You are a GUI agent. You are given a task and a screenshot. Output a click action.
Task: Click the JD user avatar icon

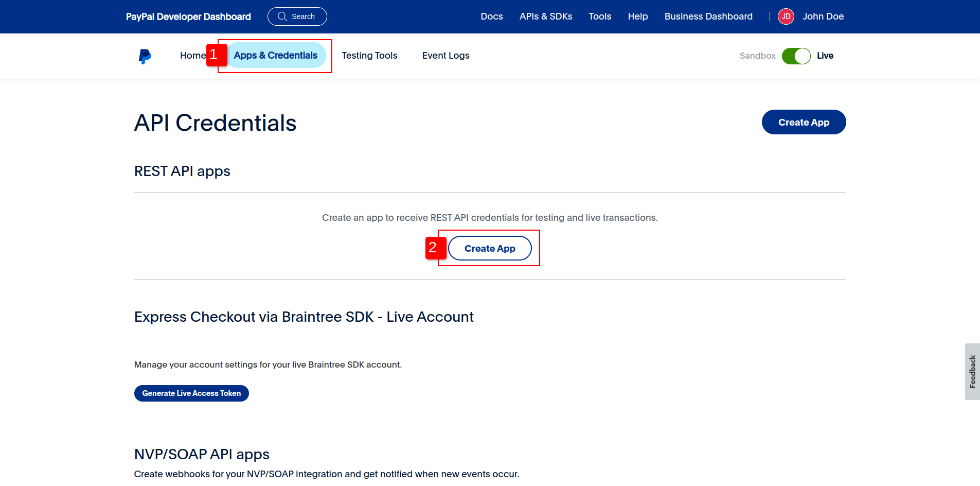tap(786, 16)
